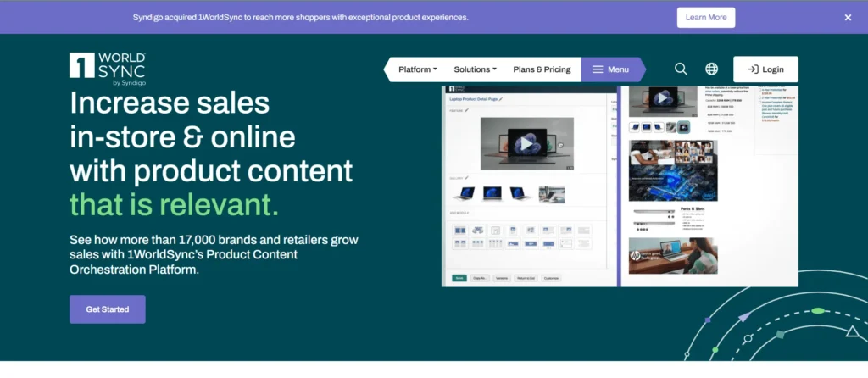The width and height of the screenshot is (868, 378).
Task: Click the edit pencil next to Gallery
Action: [466, 178]
